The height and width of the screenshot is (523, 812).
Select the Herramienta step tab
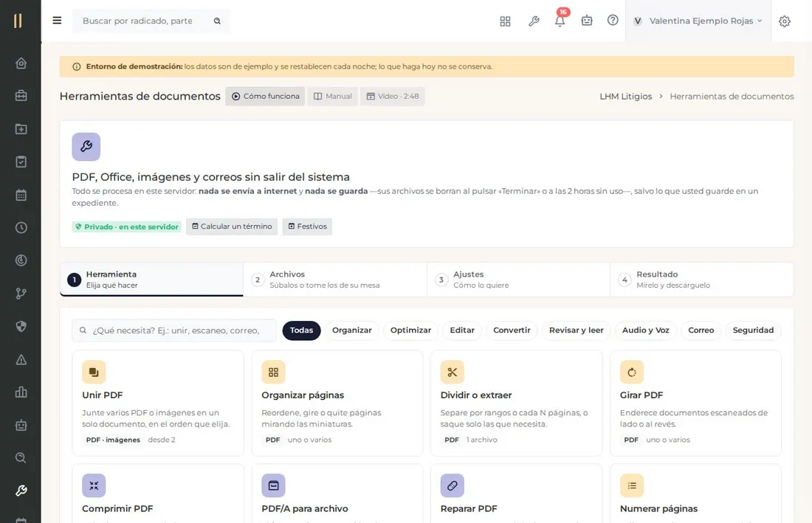point(152,280)
